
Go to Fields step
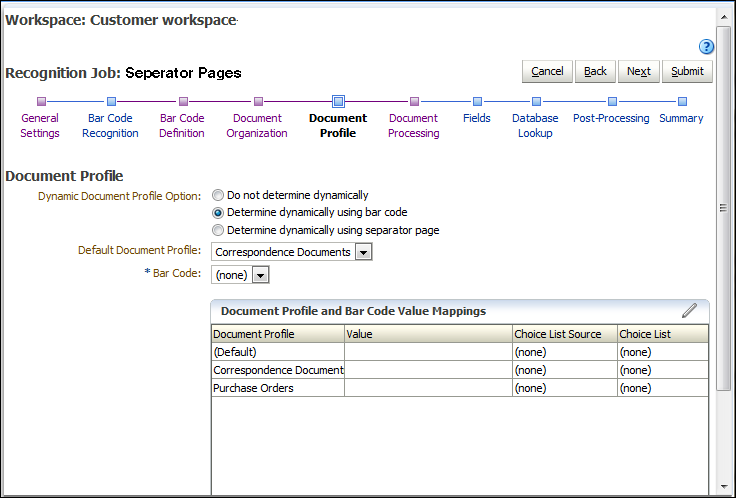point(476,118)
